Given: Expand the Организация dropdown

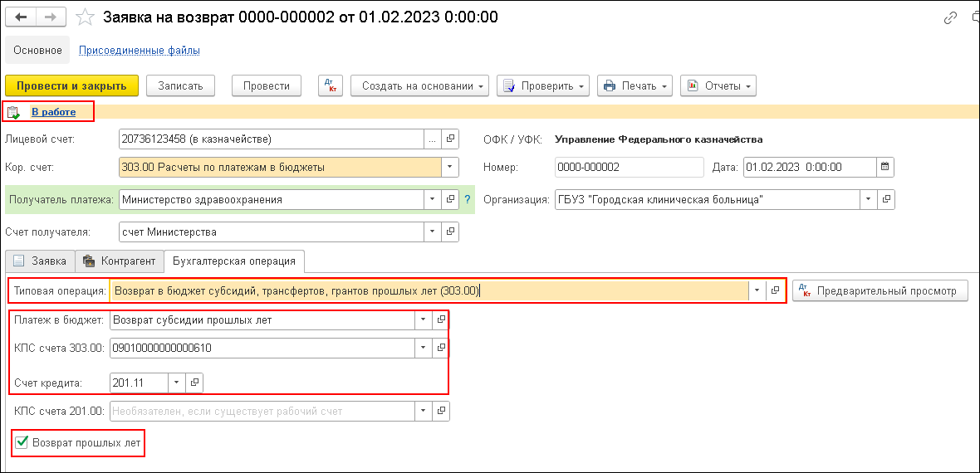Looking at the screenshot, I should pos(868,200).
